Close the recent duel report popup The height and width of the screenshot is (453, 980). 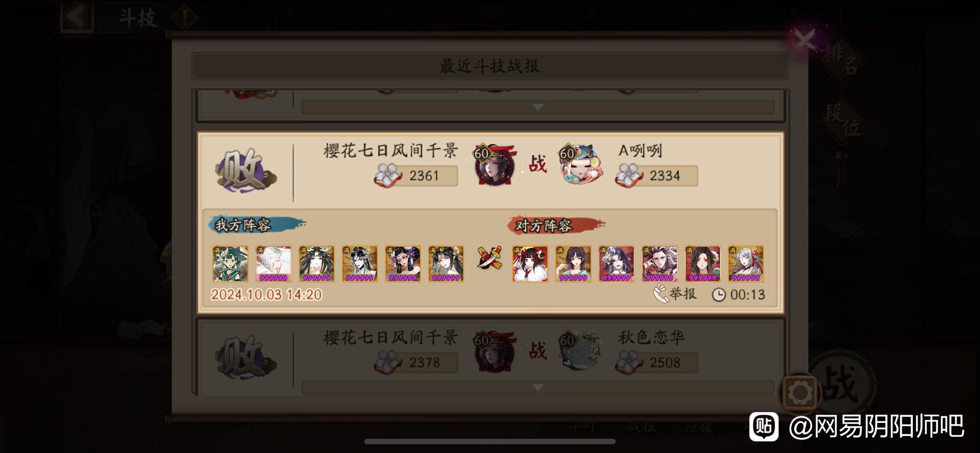point(804,39)
